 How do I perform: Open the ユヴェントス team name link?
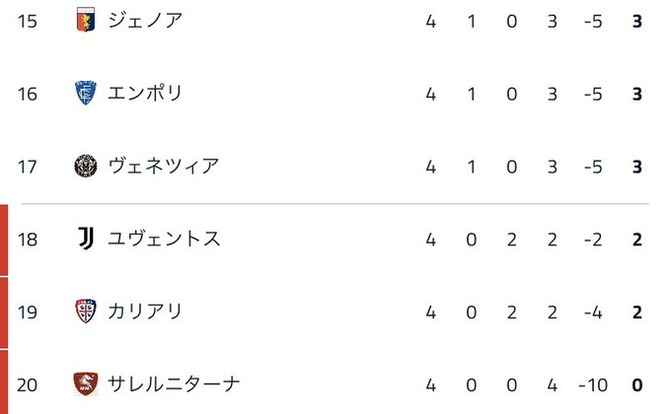(x=163, y=239)
